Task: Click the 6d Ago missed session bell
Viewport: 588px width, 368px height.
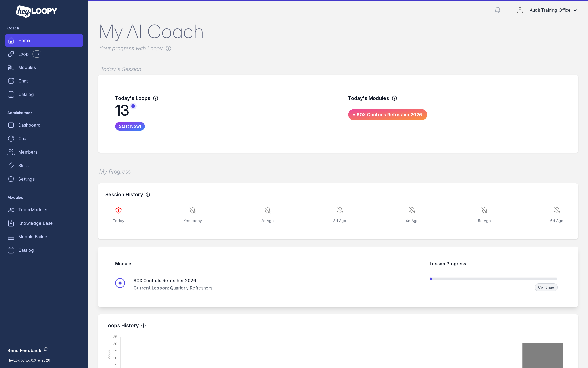Action: 557,210
